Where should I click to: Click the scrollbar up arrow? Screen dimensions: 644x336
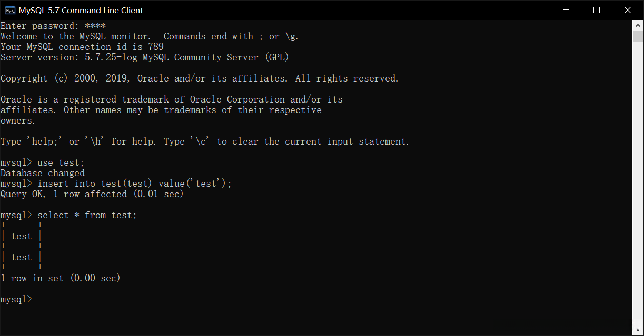point(638,25)
